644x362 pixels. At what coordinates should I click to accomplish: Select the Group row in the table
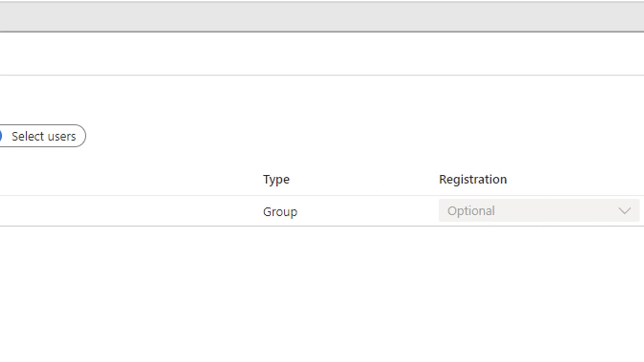coord(201,211)
